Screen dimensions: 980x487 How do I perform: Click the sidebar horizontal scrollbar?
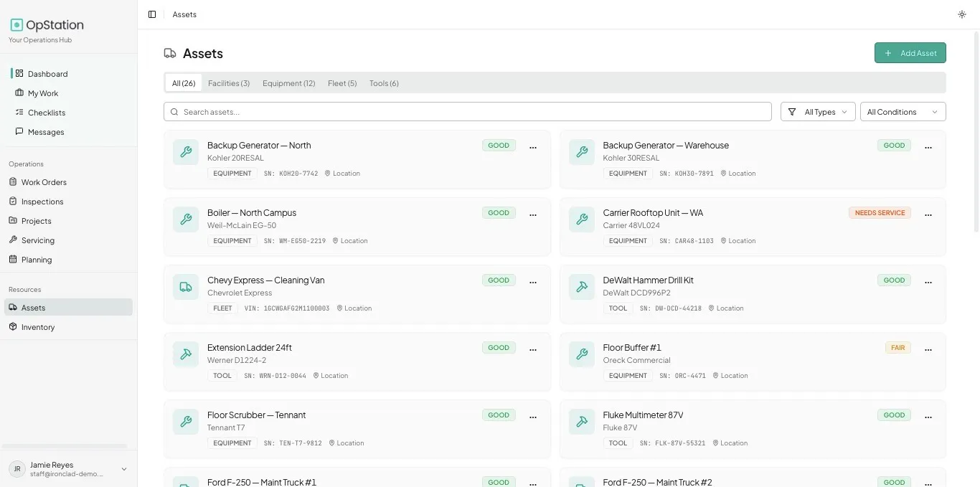click(x=65, y=446)
